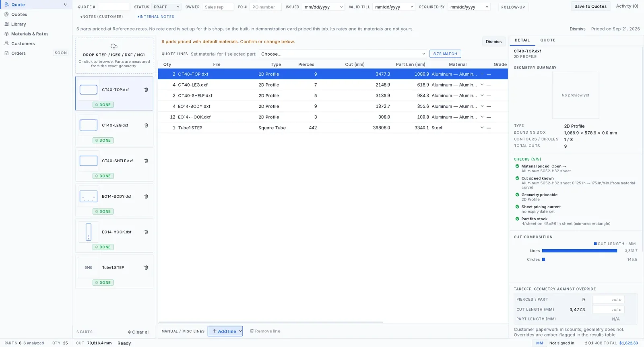Click the PO number input field
Screen dimensions: 644x347
[266, 7]
